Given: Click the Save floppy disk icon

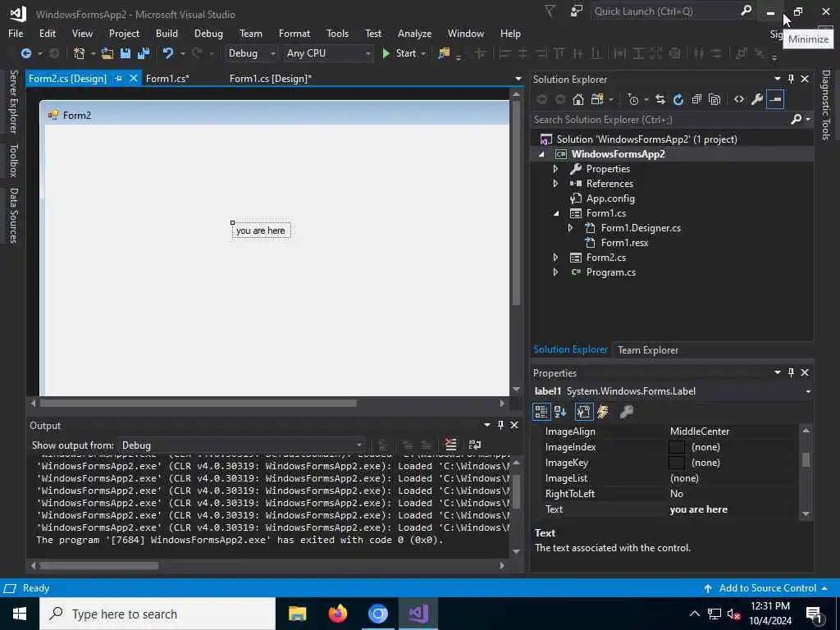Looking at the screenshot, I should coord(126,53).
